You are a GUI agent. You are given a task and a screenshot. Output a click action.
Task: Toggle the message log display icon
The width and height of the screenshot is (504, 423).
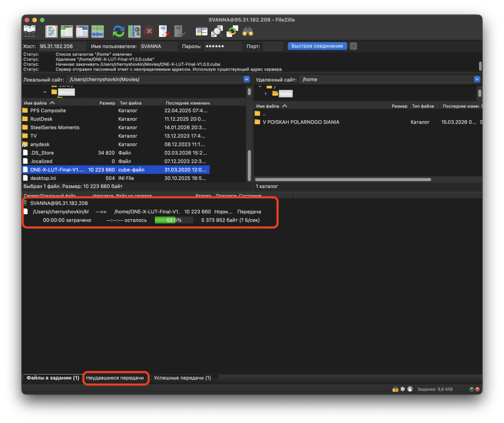tap(52, 32)
